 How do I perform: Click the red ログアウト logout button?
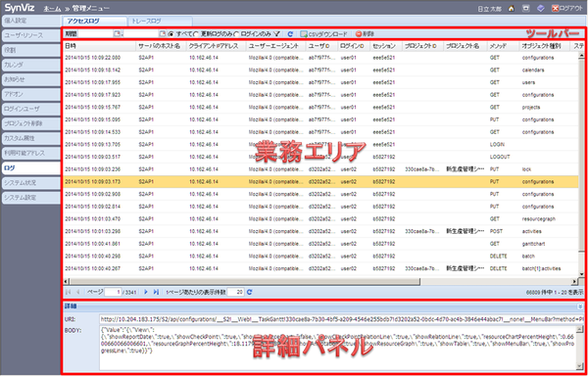(567, 8)
